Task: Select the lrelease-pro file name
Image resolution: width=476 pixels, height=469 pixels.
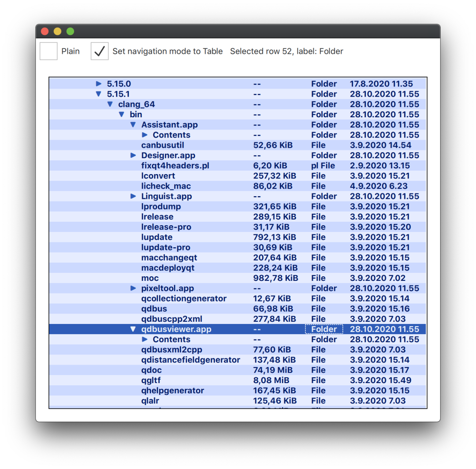Action: 166,227
